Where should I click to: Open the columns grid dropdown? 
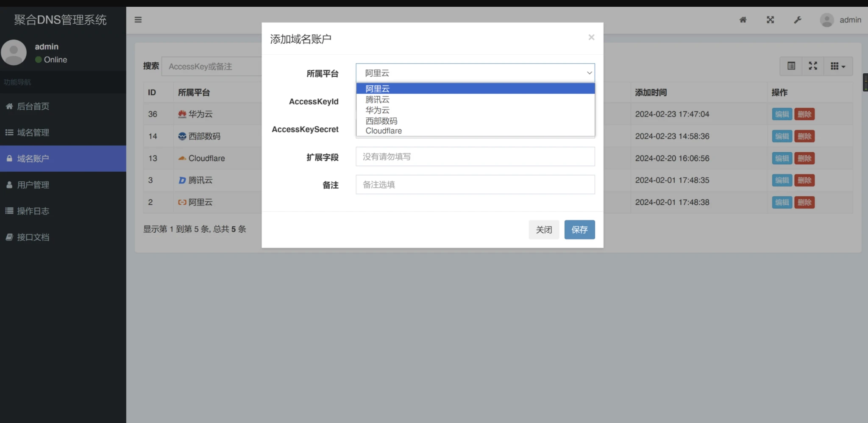(837, 66)
